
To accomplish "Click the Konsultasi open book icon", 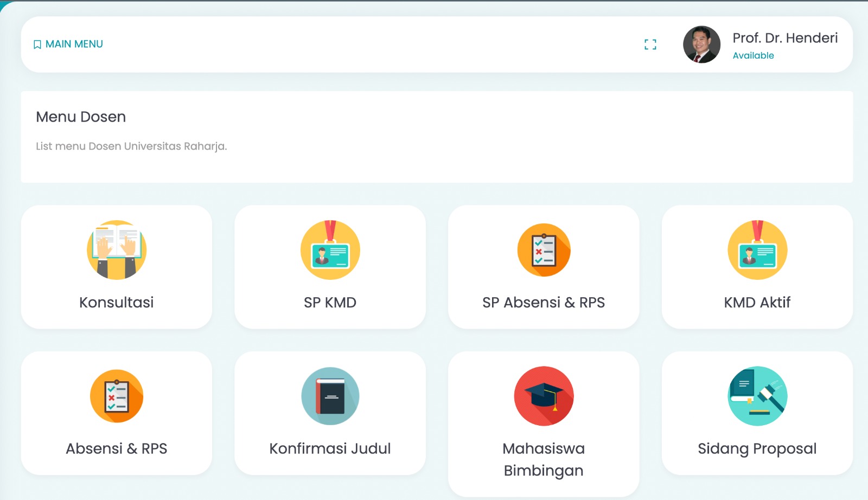I will point(117,250).
